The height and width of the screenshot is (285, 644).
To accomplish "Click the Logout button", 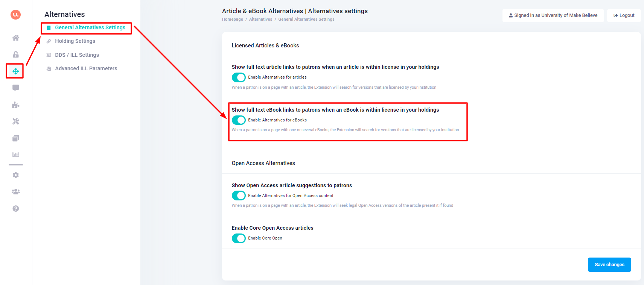I will click(x=624, y=15).
